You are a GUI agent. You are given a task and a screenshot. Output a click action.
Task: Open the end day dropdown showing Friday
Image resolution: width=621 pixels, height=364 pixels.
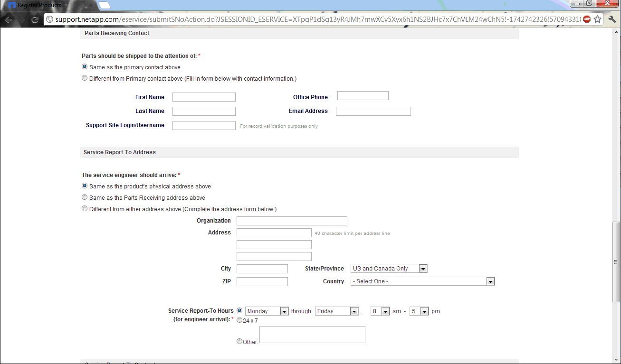coord(336,311)
